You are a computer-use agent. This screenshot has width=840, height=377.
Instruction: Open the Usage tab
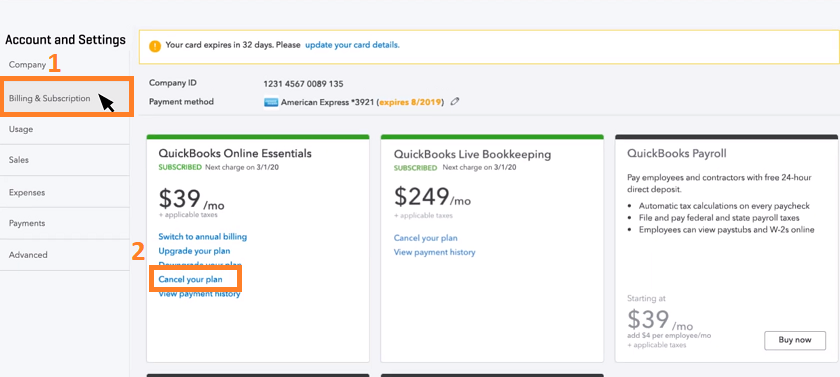click(21, 129)
